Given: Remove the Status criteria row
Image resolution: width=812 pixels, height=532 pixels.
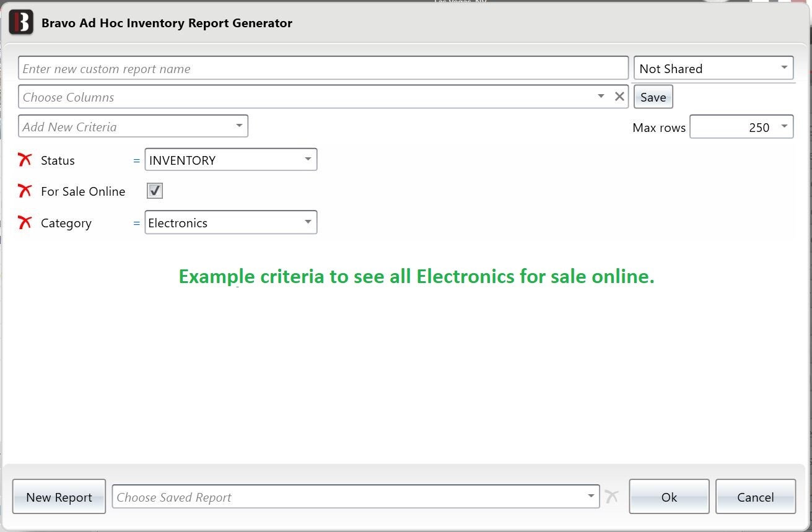Looking at the screenshot, I should tap(25, 160).
